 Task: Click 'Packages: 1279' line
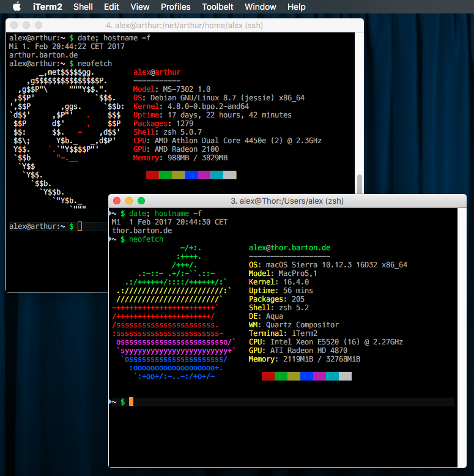[x=163, y=124]
